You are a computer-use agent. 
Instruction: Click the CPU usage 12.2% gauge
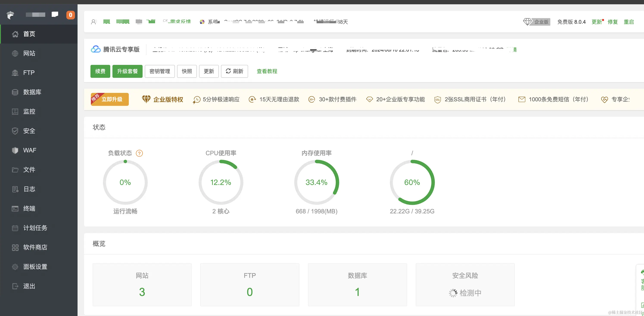click(221, 182)
